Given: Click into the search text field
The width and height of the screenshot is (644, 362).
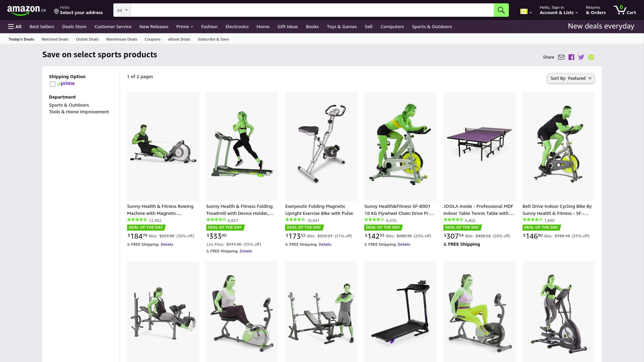Looking at the screenshot, I should [312, 10].
